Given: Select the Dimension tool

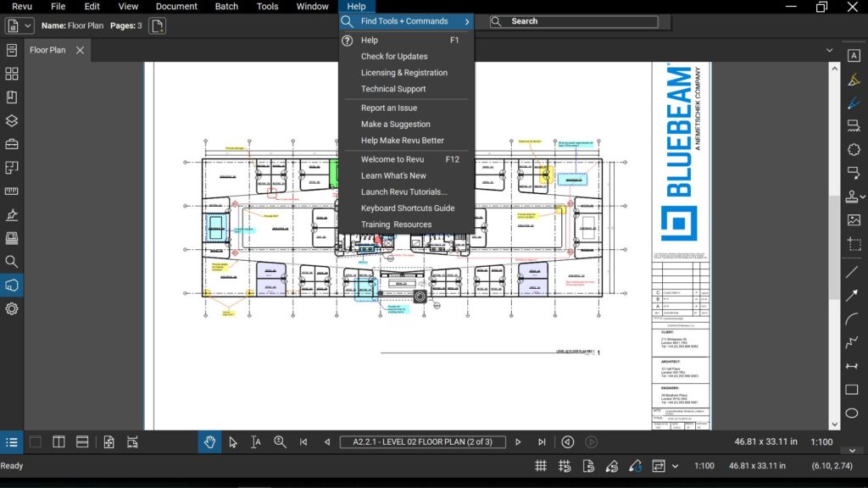Looking at the screenshot, I should 853,366.
